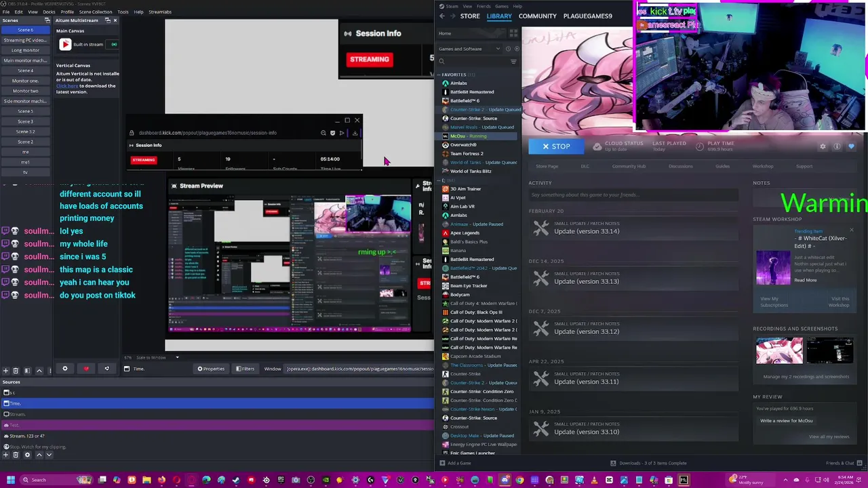This screenshot has width=868, height=488.
Task: Open McOsu manage gear in Steam
Action: pyautogui.click(x=823, y=146)
